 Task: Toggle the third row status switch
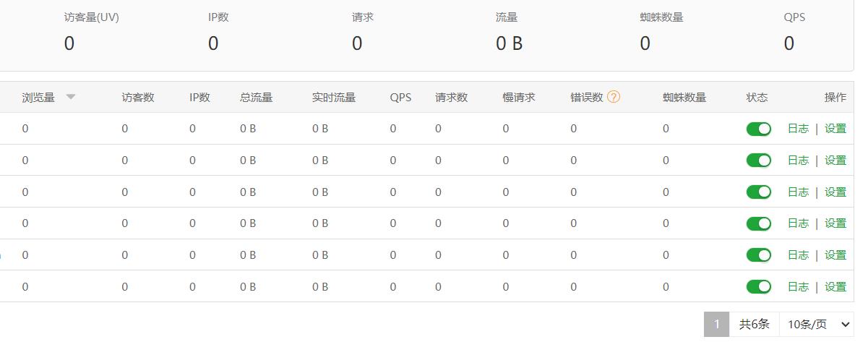click(759, 192)
